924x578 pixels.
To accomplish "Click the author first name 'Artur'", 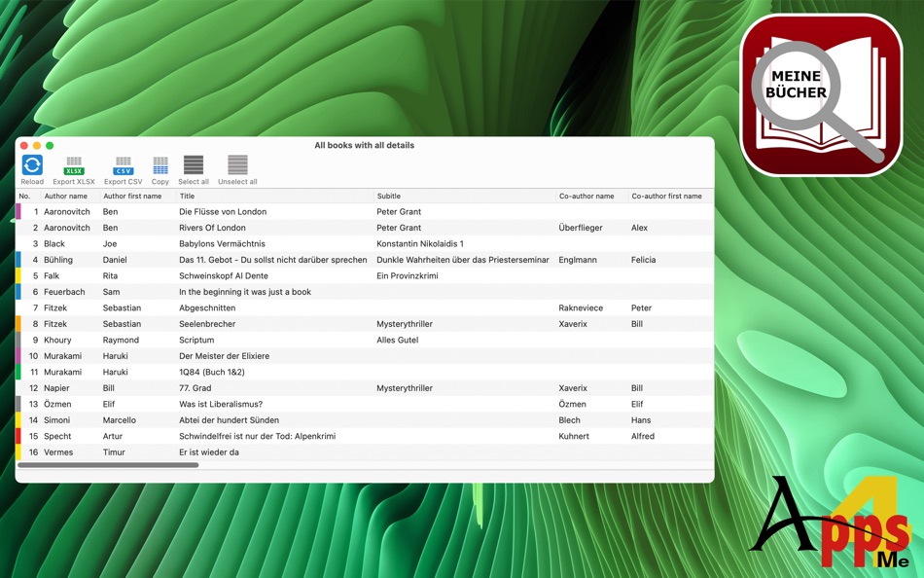I will 113,436.
